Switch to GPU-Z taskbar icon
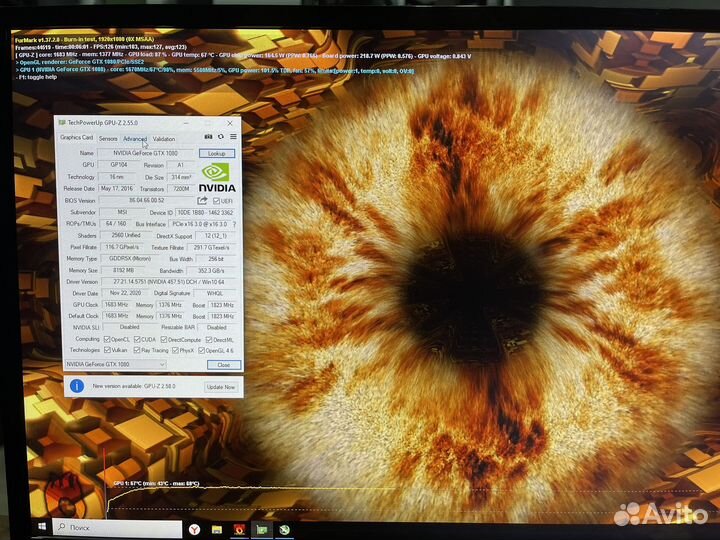720x540 pixels. [x=262, y=530]
